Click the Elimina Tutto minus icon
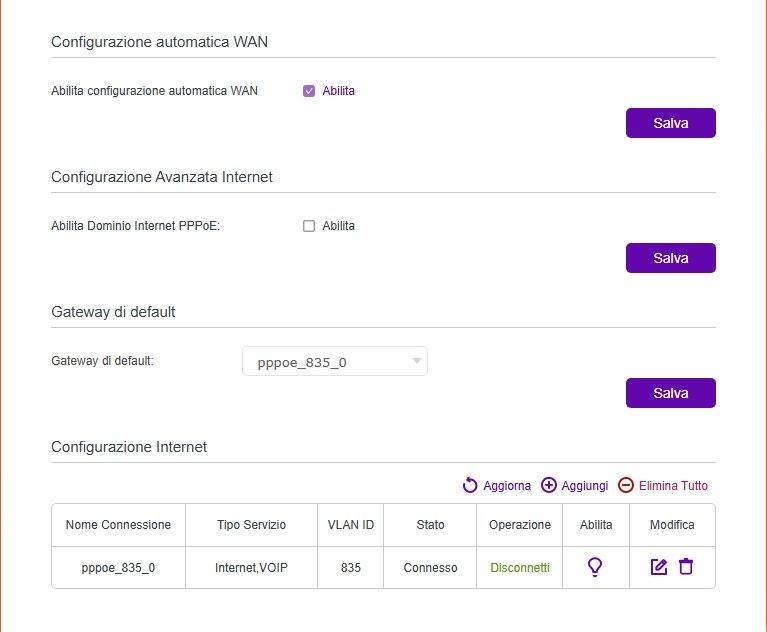 [x=626, y=485]
